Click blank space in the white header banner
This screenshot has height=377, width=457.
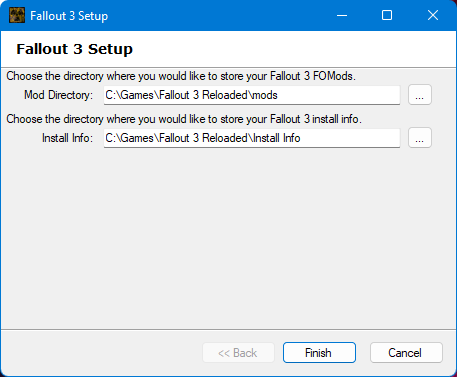pos(293,49)
